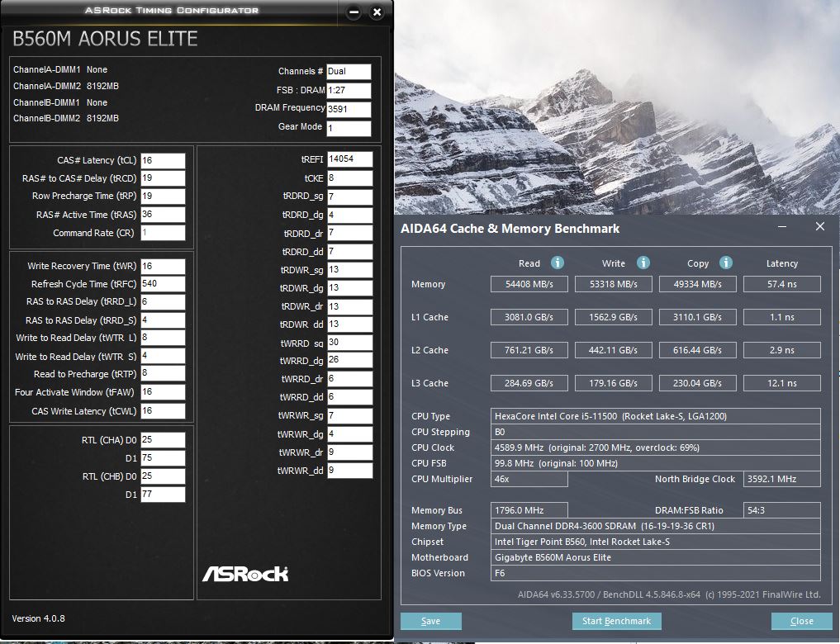Click the tWRWR_sg value field
This screenshot has height=644, width=840.
(350, 415)
